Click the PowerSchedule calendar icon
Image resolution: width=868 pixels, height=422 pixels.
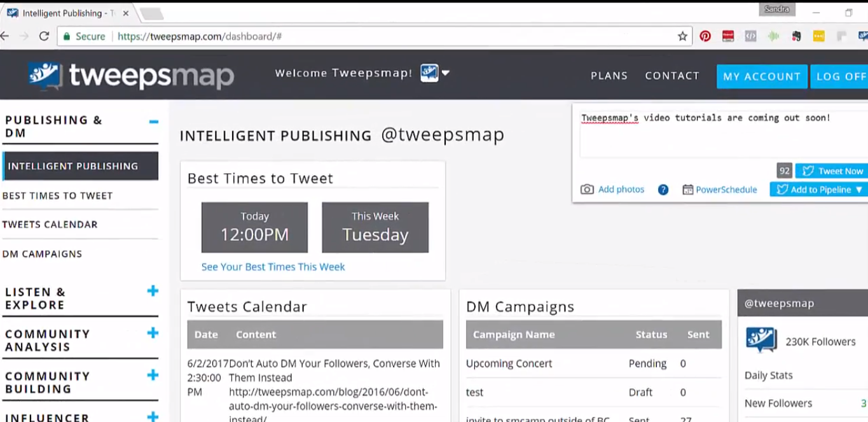click(687, 190)
